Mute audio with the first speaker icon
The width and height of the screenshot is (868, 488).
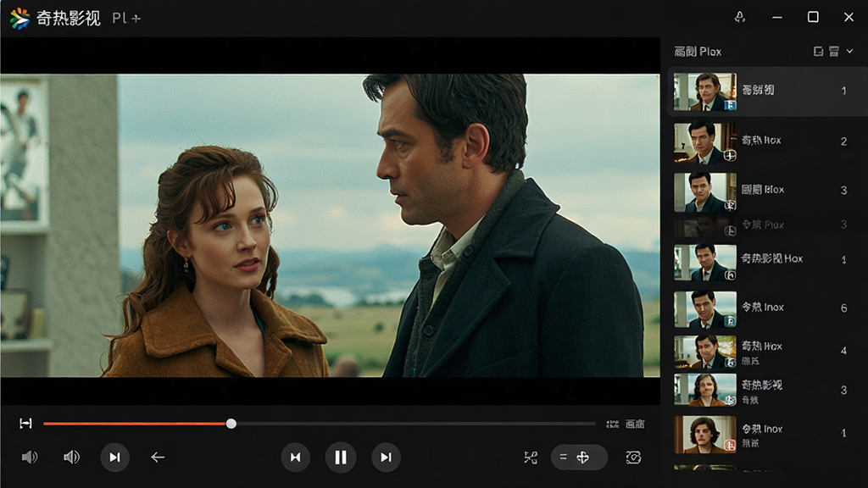(30, 457)
